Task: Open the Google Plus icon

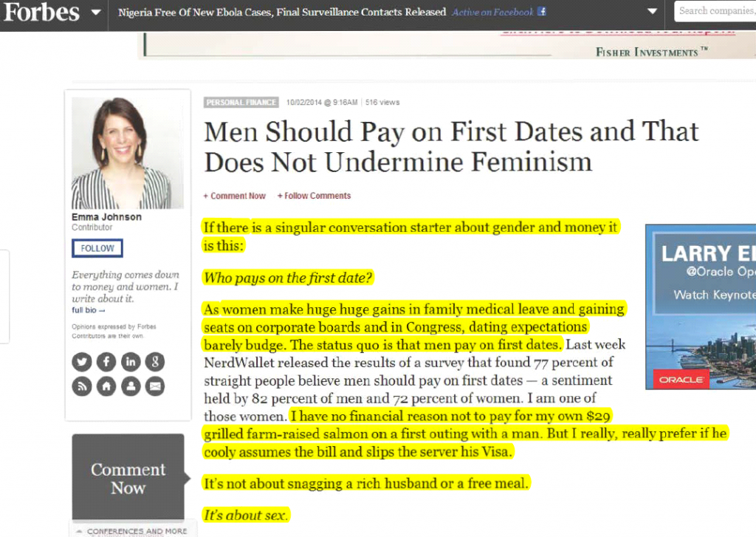Action: pos(154,362)
